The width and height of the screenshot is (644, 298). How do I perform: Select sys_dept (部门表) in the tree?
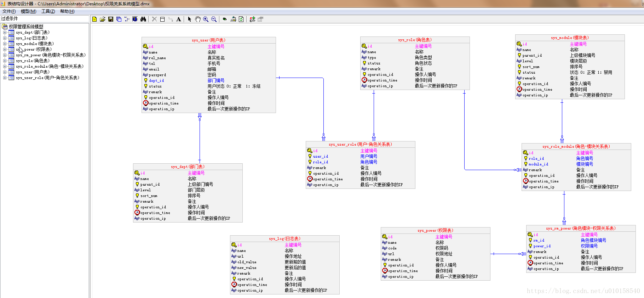(x=33, y=32)
